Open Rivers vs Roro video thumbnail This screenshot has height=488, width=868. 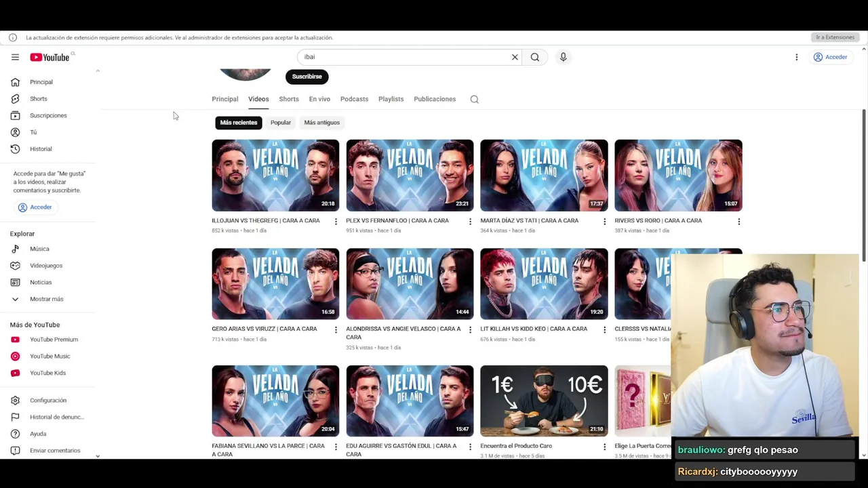(678, 176)
